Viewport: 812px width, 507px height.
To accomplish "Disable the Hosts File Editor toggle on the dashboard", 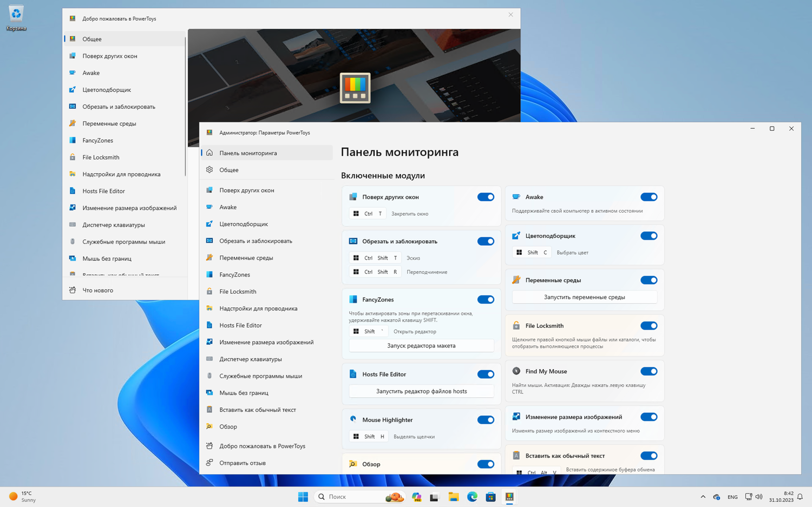I will coord(486,374).
